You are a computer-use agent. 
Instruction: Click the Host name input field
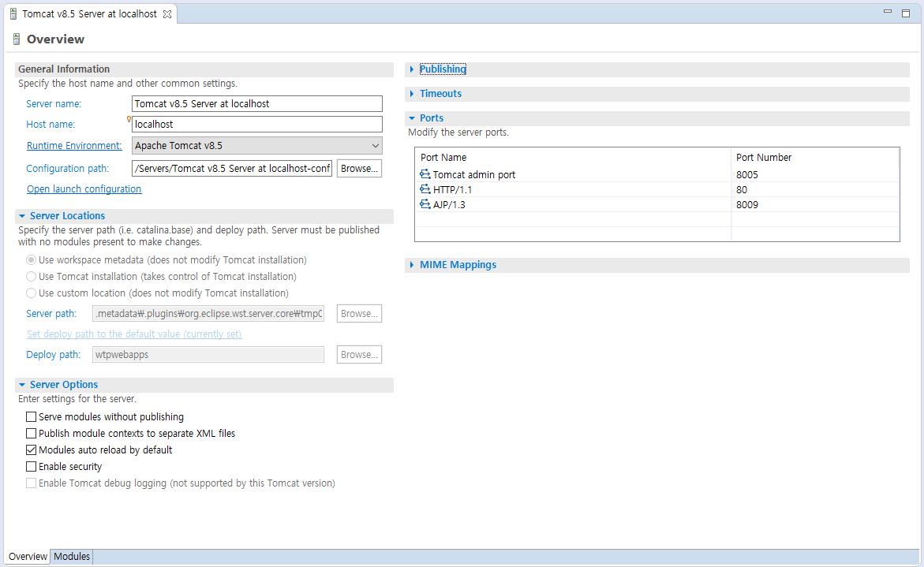coord(257,125)
